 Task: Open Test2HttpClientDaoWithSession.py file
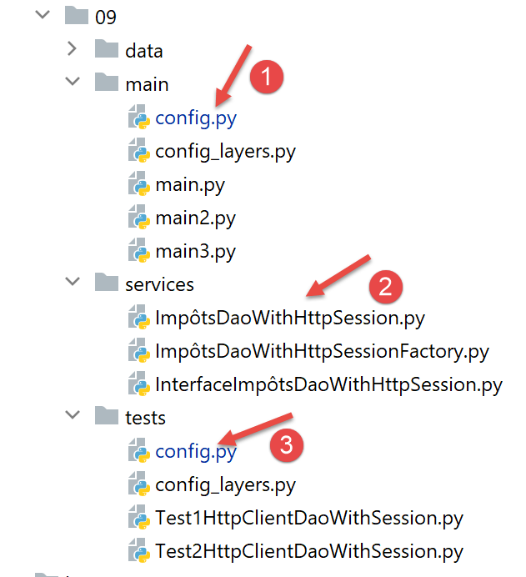point(309,552)
